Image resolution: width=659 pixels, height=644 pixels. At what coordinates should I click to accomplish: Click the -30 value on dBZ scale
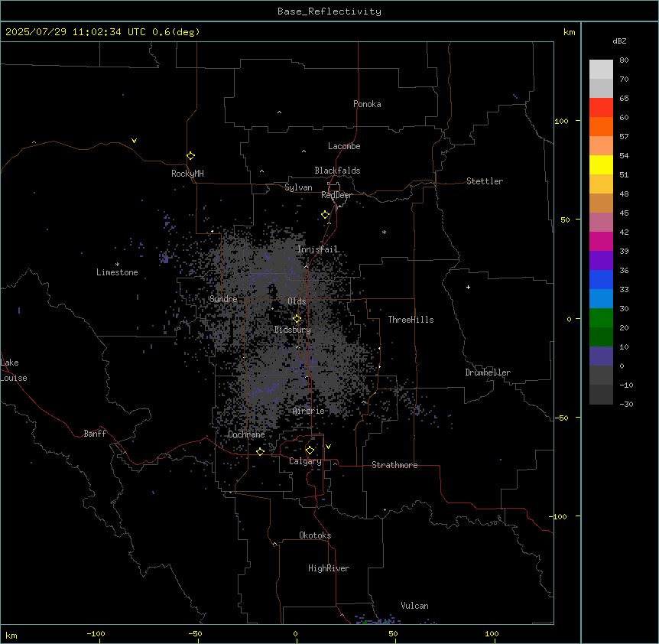(626, 404)
